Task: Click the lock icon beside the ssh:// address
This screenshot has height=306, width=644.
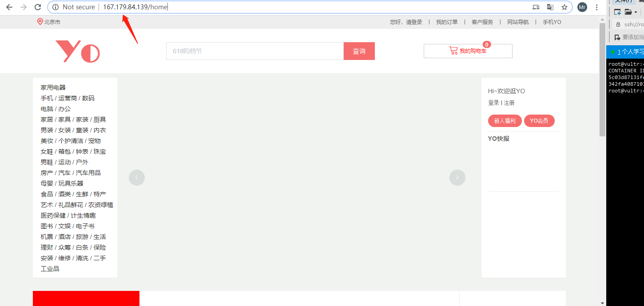Action: [x=618, y=24]
